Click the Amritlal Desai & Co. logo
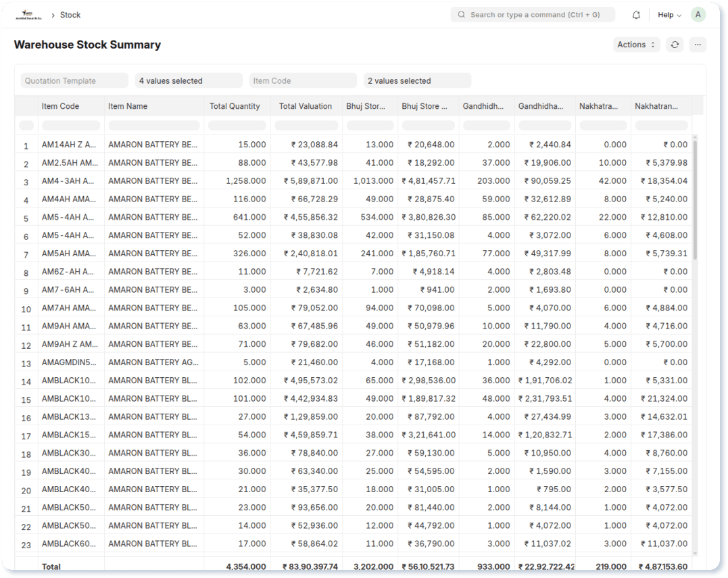The width and height of the screenshot is (728, 578). (27, 14)
